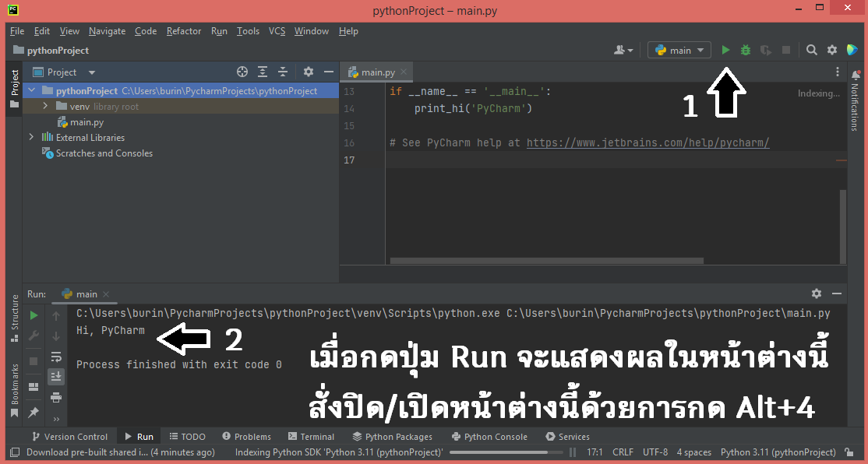
Task: Open wrench settings in Run tool window
Action: [34, 336]
